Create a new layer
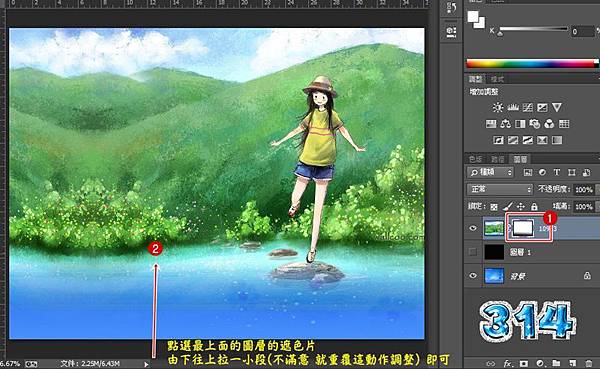Image resolution: width=600 pixels, height=369 pixels. tap(572, 363)
